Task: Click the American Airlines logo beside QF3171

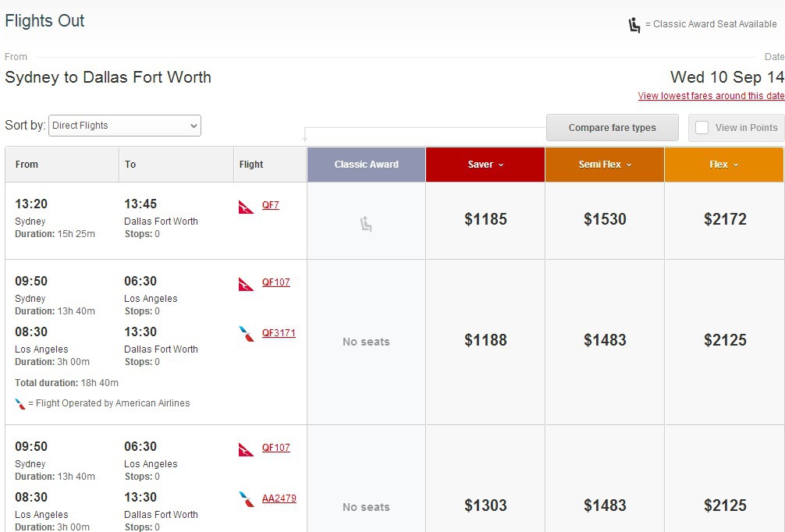Action: (247, 334)
